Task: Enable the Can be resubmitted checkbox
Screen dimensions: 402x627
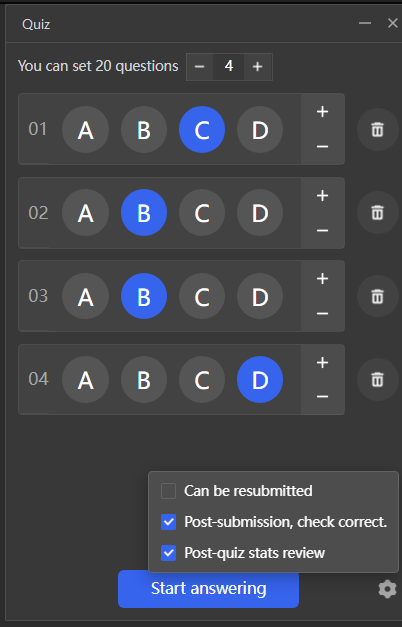Action: click(x=168, y=491)
